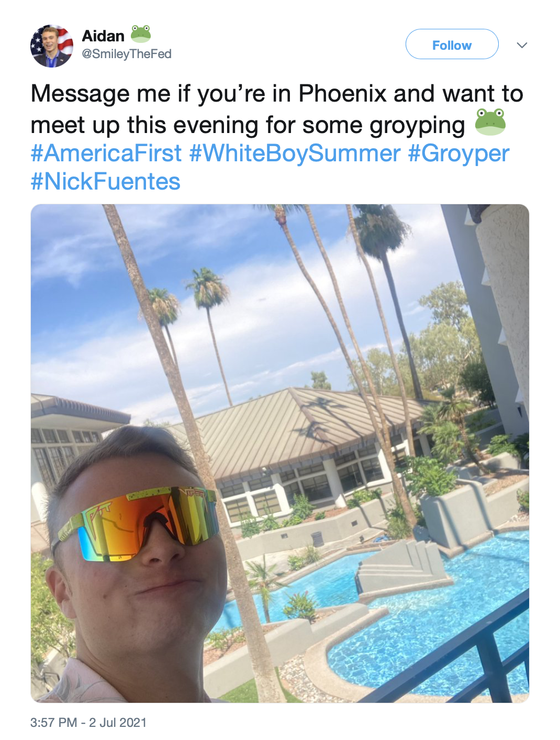This screenshot has width=560, height=740.
Task: Open the tweet options chevron menu
Action: (x=521, y=45)
